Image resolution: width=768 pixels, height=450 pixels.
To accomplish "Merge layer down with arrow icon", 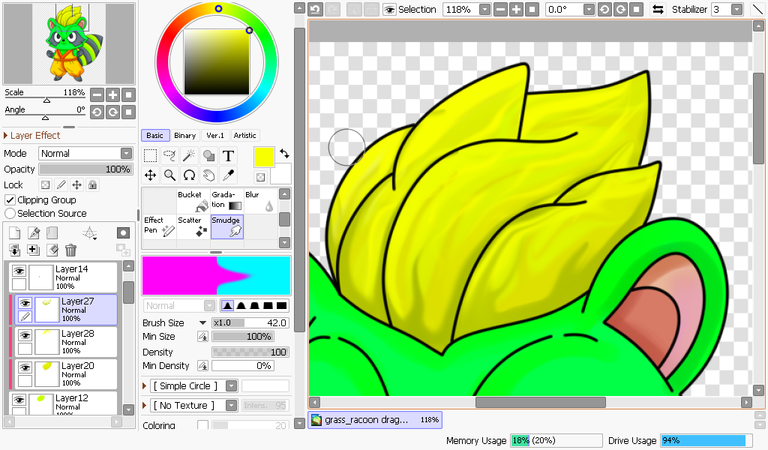I will point(15,250).
